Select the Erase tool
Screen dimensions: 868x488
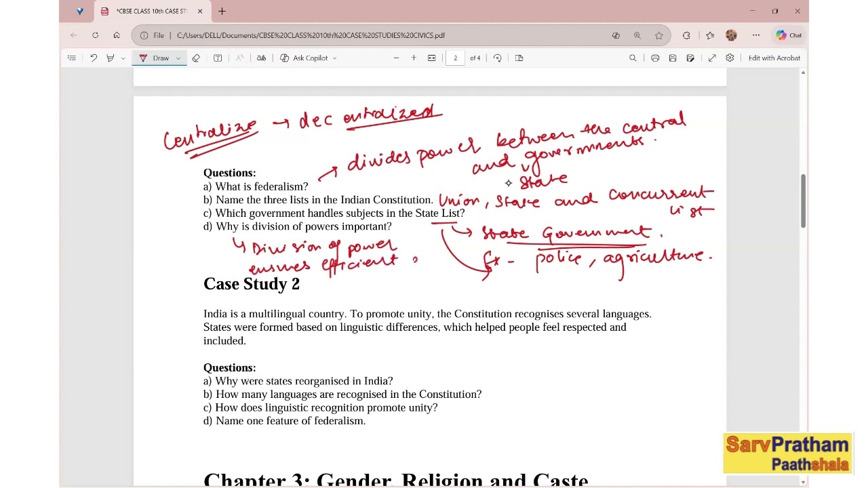pyautogui.click(x=196, y=58)
